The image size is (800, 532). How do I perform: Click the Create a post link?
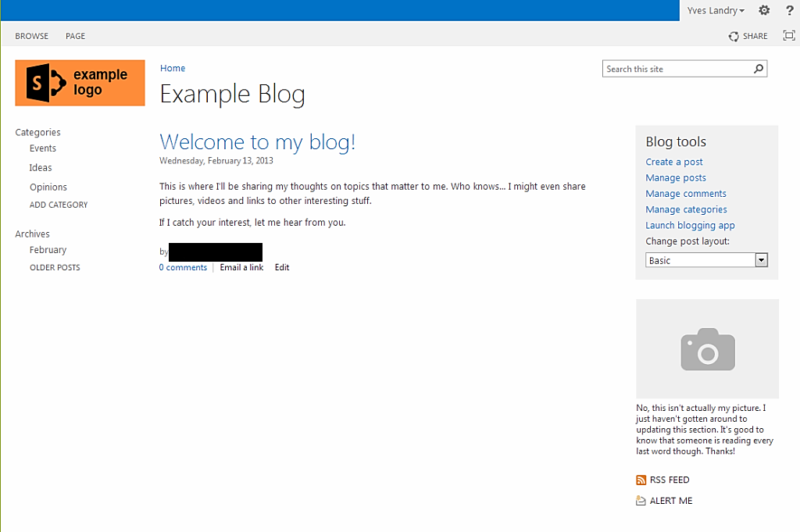click(x=673, y=162)
